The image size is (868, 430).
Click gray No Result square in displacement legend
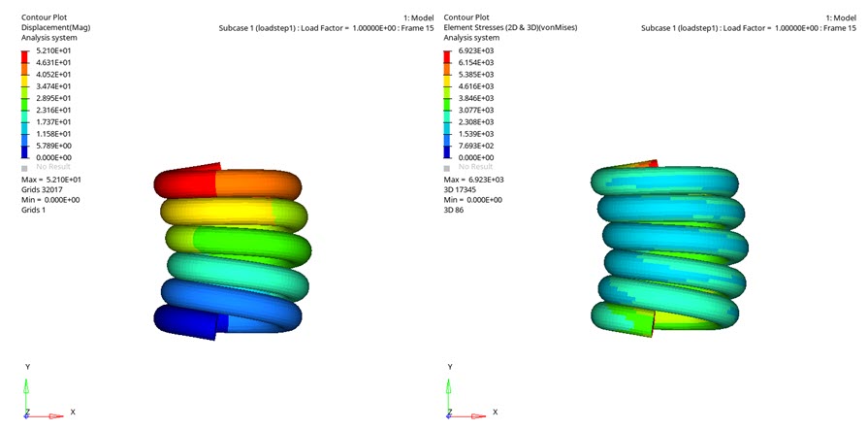(x=25, y=167)
